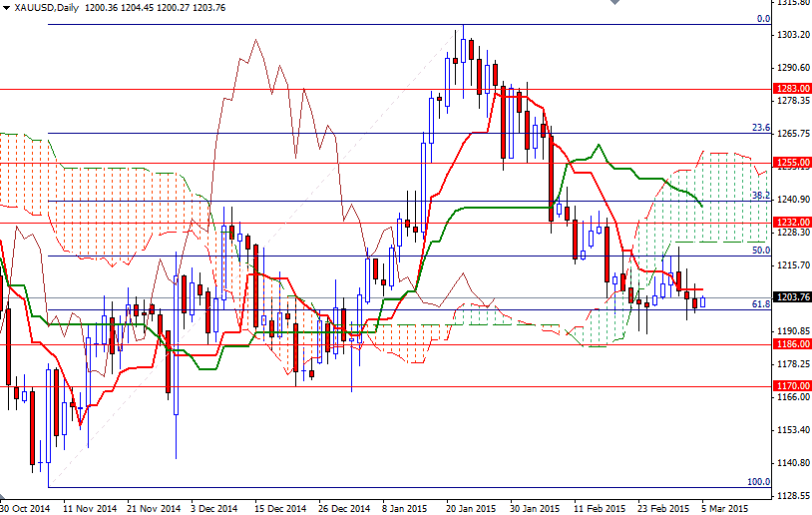This screenshot has height=515, width=812.
Task: Click the 1303.20 value on price axis
Action: [791, 35]
